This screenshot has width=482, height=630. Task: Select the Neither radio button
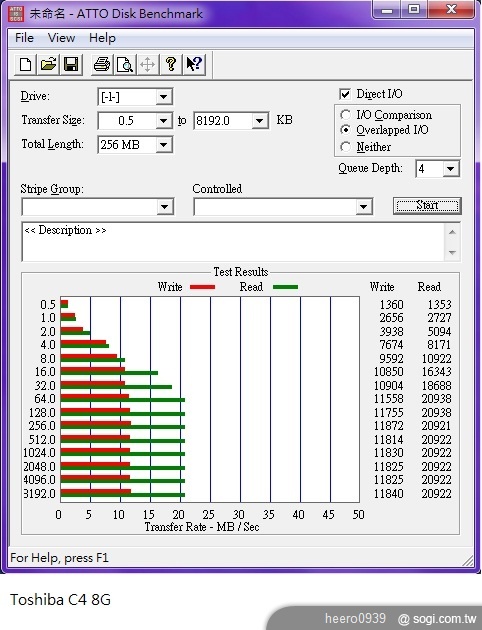[x=345, y=147]
